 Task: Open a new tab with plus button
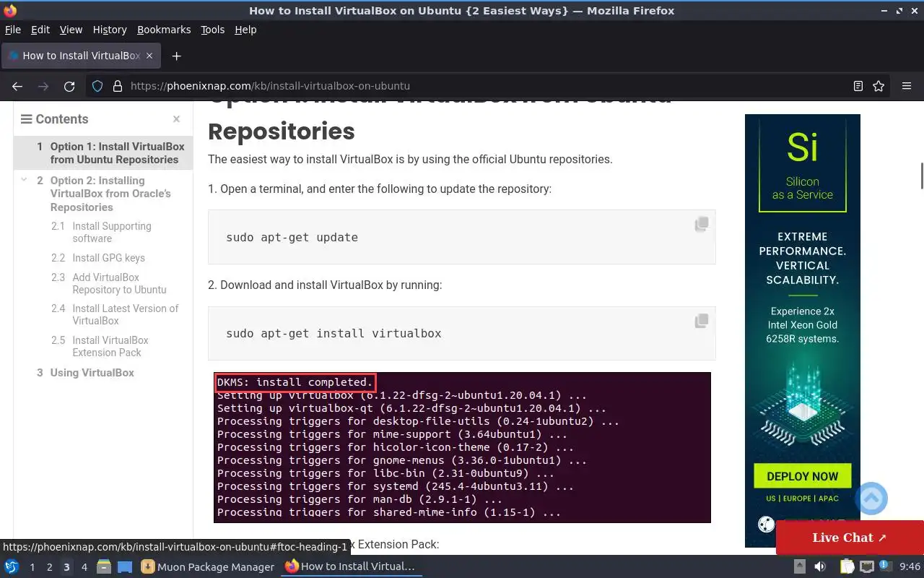tap(176, 56)
